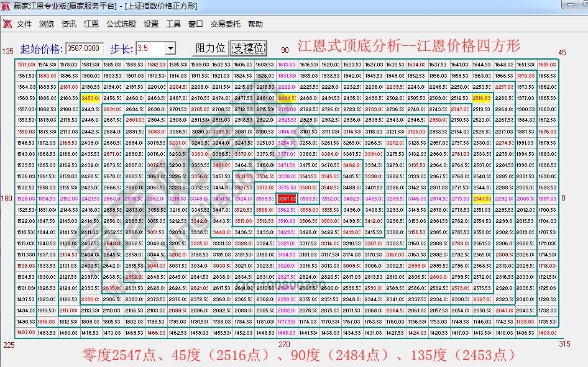The width and height of the screenshot is (588, 367).
Task: Click the red 赢 icon left of 文件 menu
Action: (8, 24)
